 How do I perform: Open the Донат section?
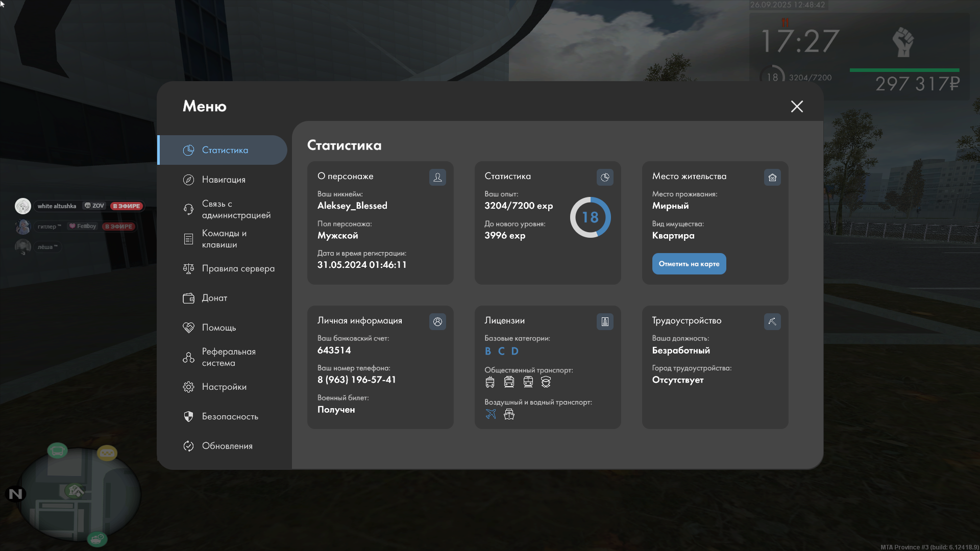tap(214, 298)
